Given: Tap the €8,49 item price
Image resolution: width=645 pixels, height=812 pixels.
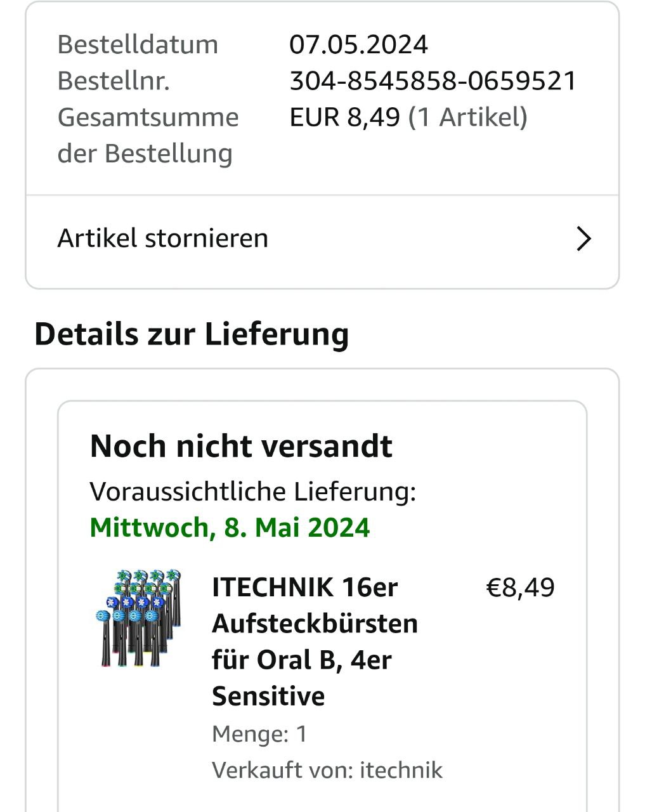Looking at the screenshot, I should tap(520, 587).
